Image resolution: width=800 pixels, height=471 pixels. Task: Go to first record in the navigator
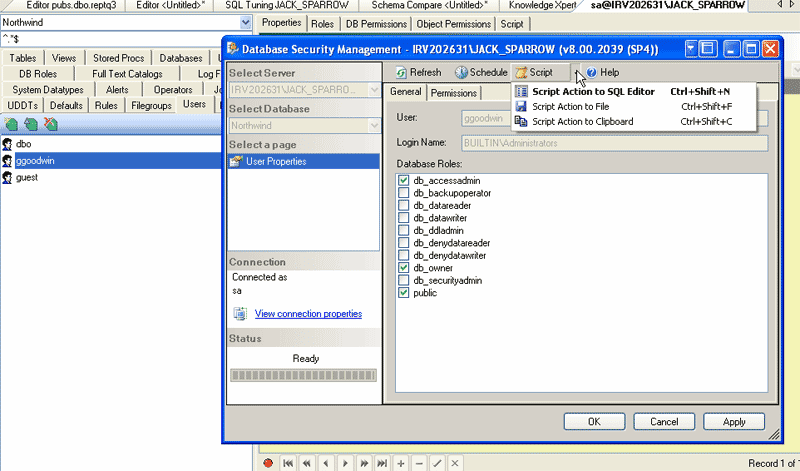click(288, 463)
